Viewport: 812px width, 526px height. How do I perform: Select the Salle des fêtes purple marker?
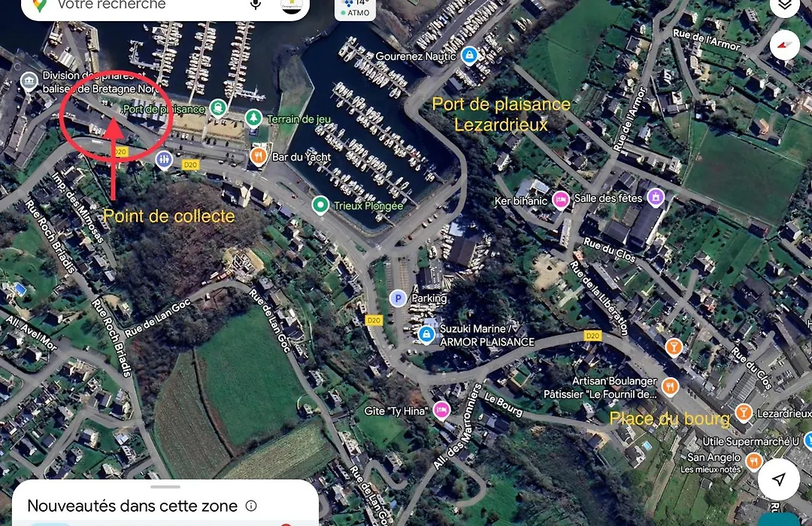point(656,197)
